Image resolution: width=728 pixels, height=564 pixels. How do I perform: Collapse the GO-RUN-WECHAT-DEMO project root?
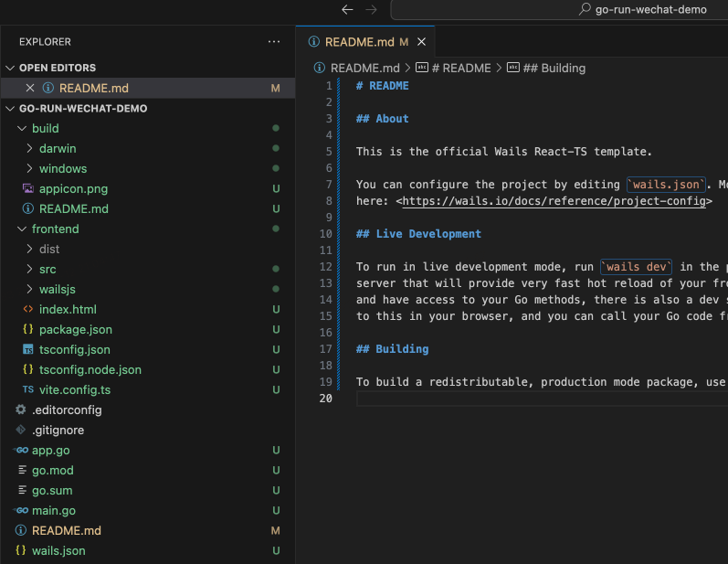pyautogui.click(x=11, y=108)
